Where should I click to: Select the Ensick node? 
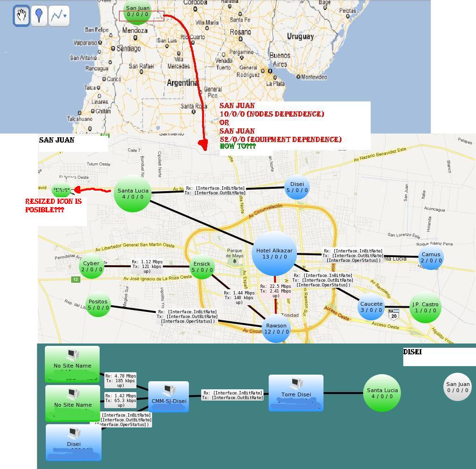coord(202,267)
